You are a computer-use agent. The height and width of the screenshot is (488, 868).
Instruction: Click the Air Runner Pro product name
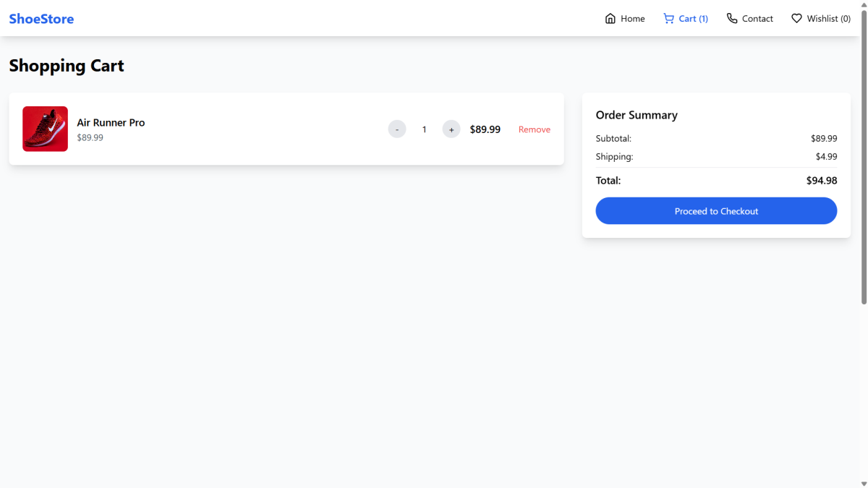[x=111, y=123]
